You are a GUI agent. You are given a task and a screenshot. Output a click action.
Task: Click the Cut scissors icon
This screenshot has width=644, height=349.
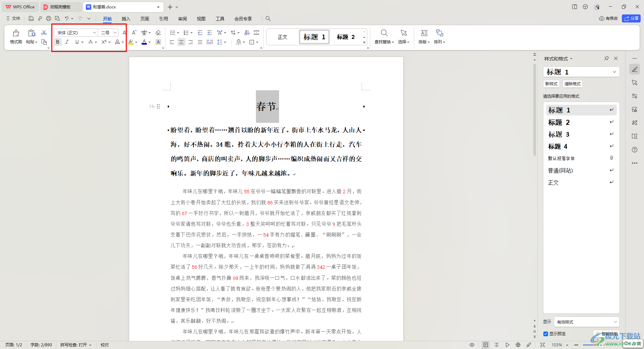pos(44,33)
